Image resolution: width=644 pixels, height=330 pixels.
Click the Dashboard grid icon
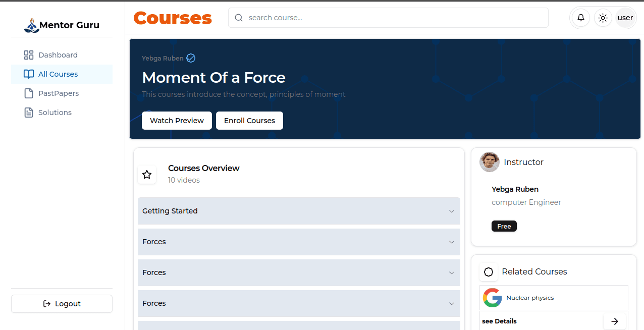point(29,55)
